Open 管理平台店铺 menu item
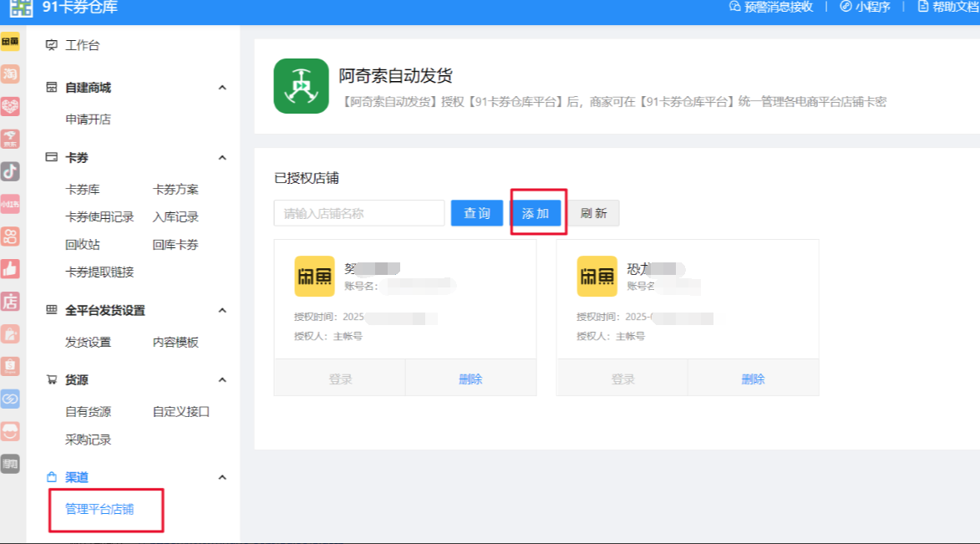The height and width of the screenshot is (544, 980). click(x=99, y=509)
